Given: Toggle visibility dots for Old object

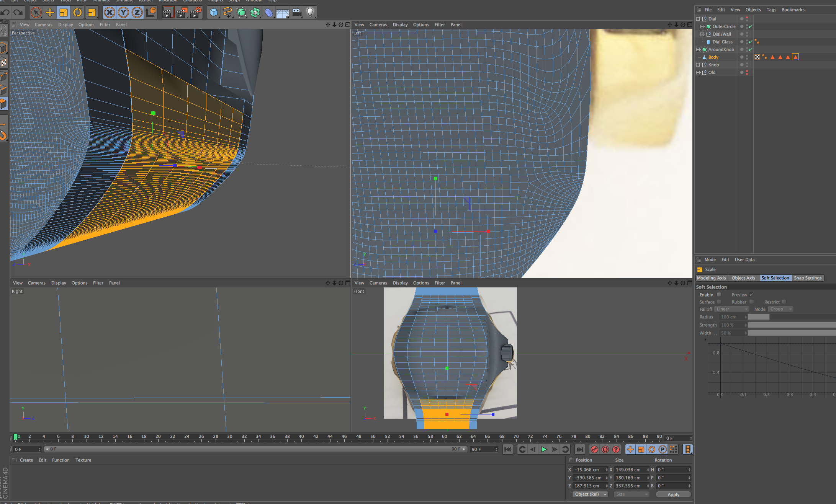Looking at the screenshot, I should pos(747,72).
